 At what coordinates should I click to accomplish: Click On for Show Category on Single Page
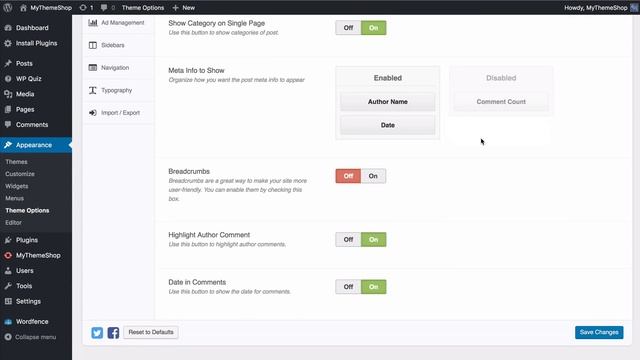click(373, 28)
